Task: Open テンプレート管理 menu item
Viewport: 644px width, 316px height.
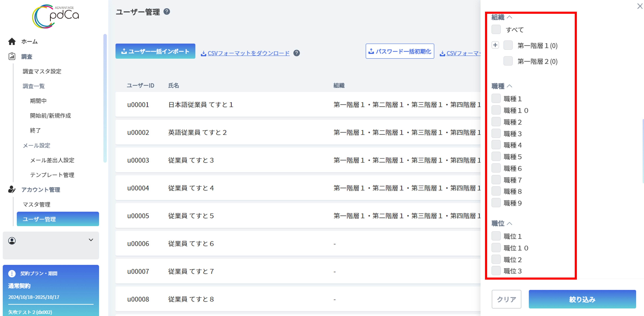Action: coord(52,175)
